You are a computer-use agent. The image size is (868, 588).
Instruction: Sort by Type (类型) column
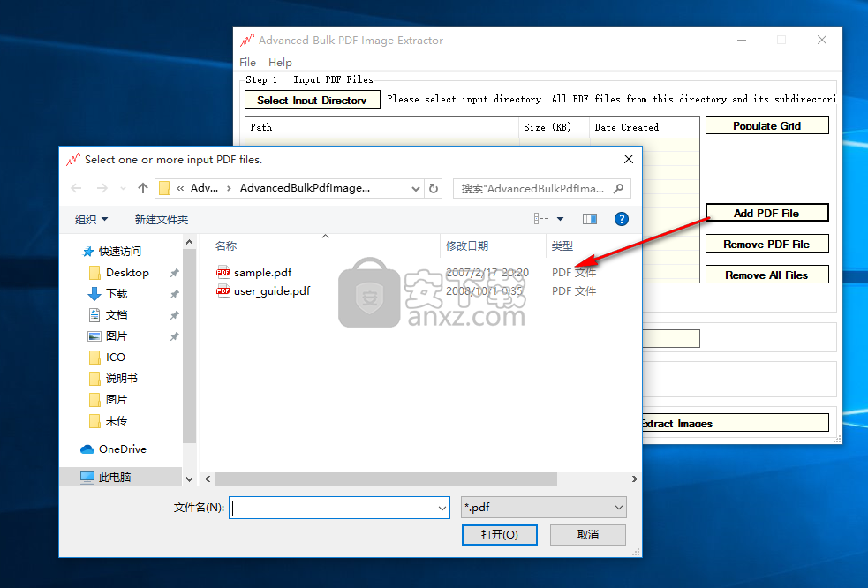click(x=562, y=245)
